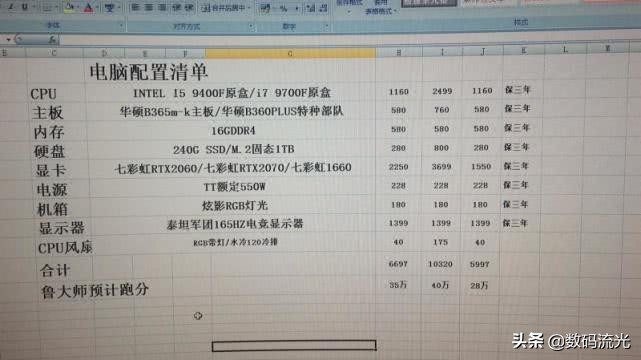The image size is (641, 360).
Task: Select the price cell 2499
Action: click(x=442, y=91)
